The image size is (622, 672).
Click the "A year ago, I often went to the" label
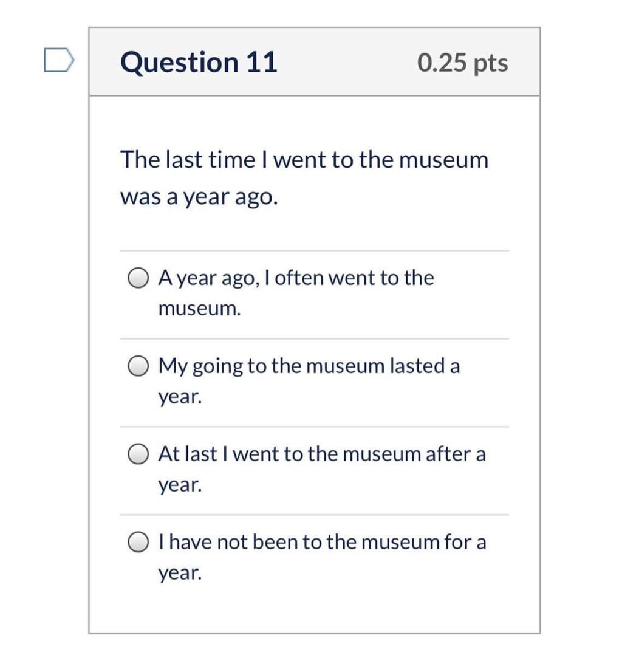coord(296,278)
